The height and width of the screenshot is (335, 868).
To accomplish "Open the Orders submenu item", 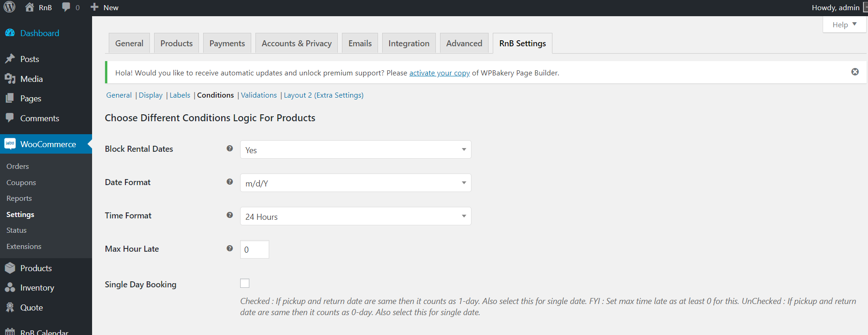I will point(18,166).
